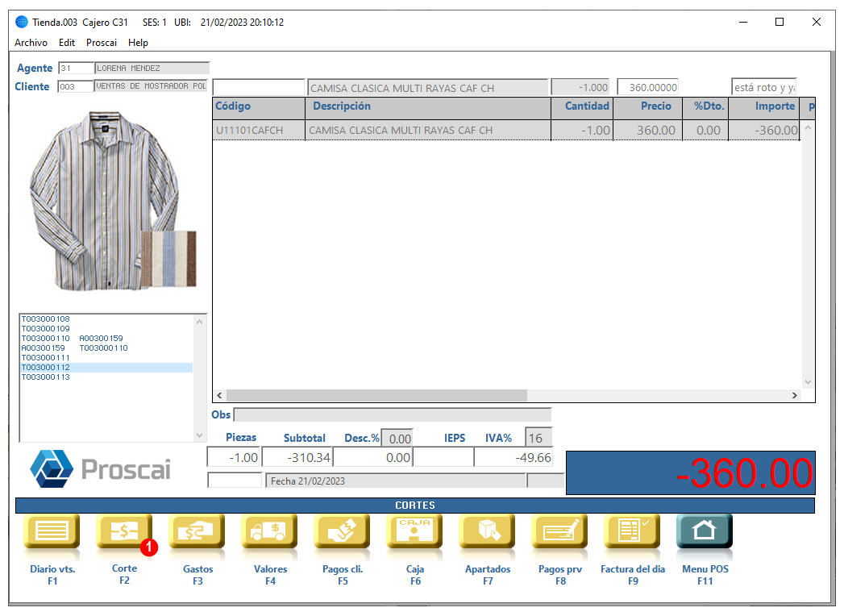Open the Help menu
844x616 pixels.
pyautogui.click(x=138, y=43)
